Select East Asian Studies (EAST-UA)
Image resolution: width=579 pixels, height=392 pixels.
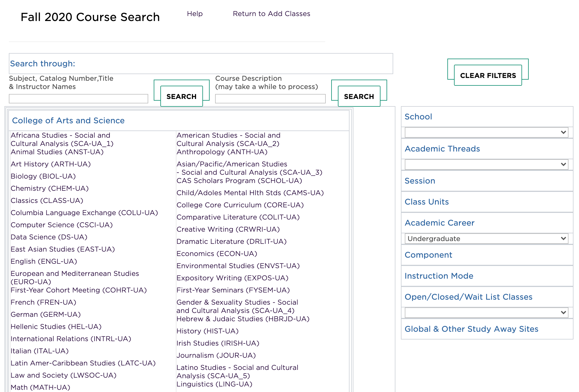coord(63,249)
